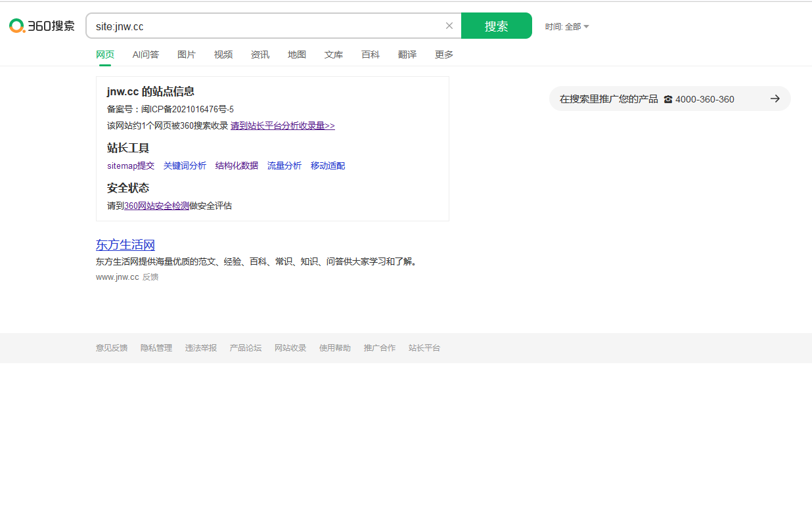Open the 文库 tab

click(x=334, y=55)
